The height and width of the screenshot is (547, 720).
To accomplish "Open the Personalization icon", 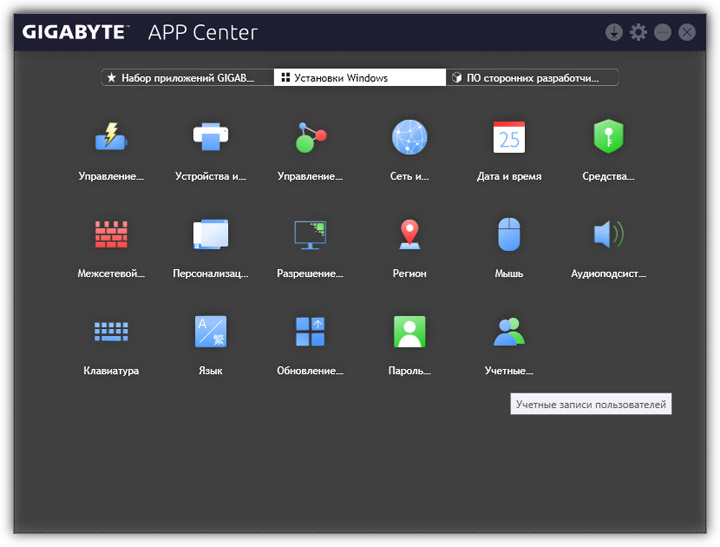I will coord(210,234).
